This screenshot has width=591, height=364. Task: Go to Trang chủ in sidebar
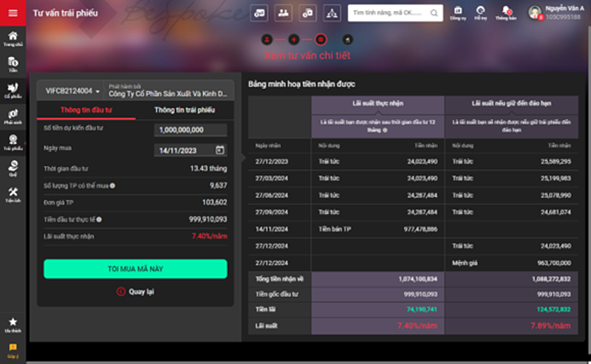[12, 38]
